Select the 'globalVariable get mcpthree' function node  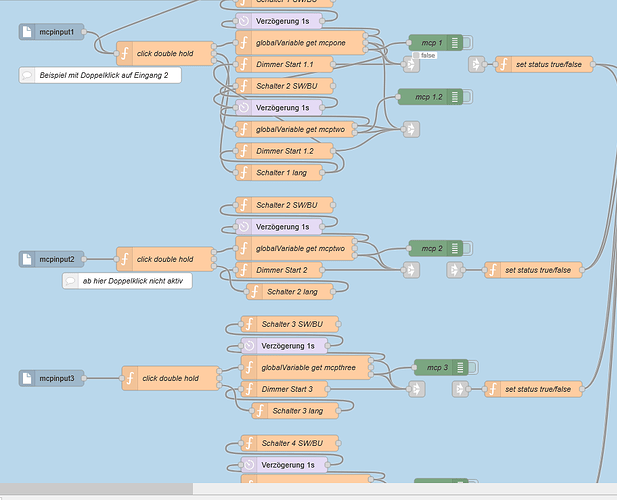click(x=306, y=367)
